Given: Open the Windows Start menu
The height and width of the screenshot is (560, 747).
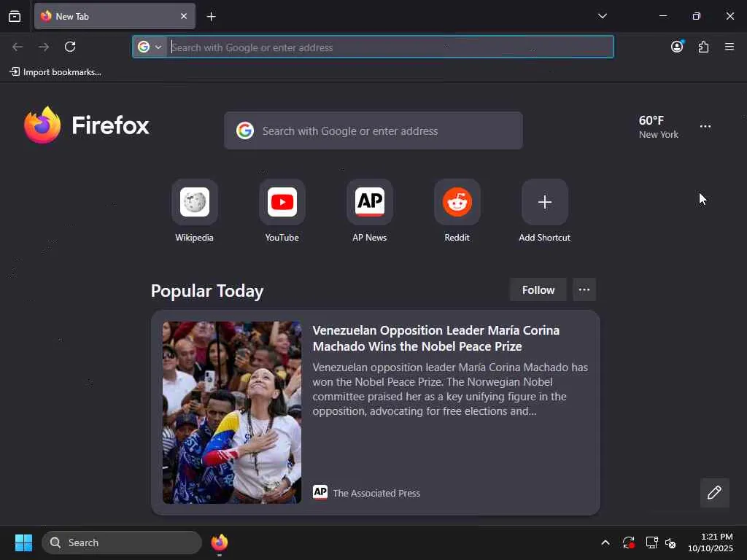Looking at the screenshot, I should point(23,542).
